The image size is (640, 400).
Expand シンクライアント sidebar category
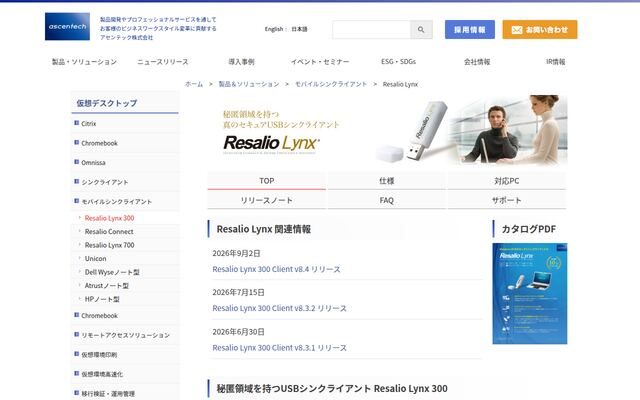125,182
